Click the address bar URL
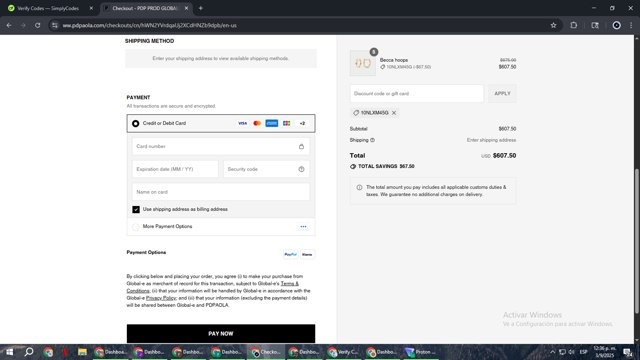 (x=149, y=25)
